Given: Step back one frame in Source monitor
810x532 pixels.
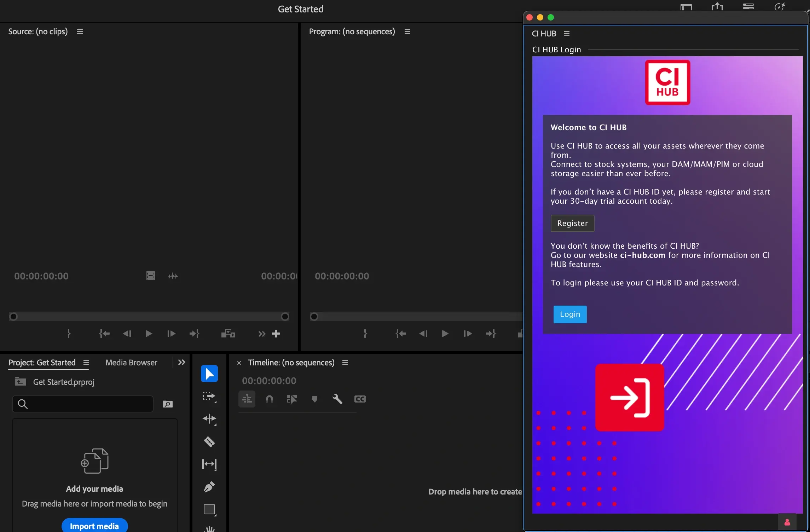Looking at the screenshot, I should (127, 334).
